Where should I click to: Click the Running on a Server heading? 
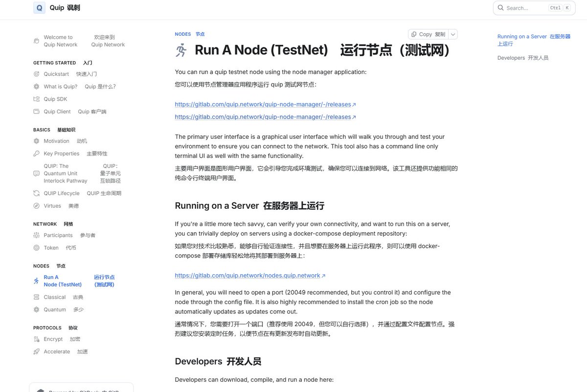249,206
